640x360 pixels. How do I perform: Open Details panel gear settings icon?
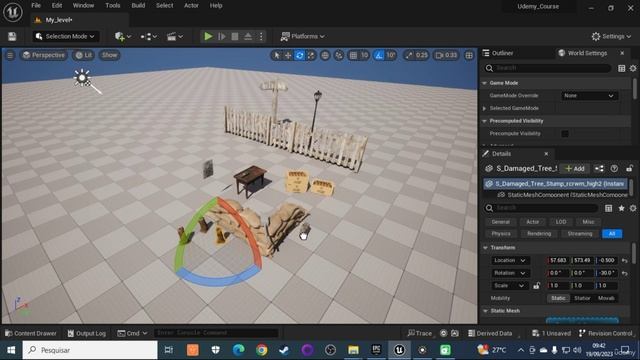(633, 208)
